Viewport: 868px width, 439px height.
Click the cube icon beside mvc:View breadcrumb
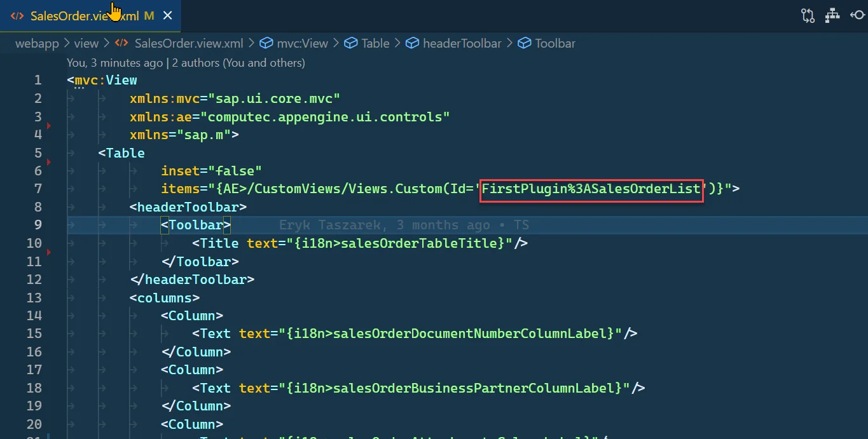[266, 43]
